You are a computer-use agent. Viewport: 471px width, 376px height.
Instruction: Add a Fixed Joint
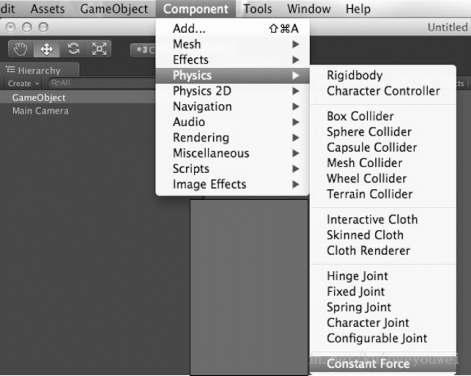coord(383,291)
